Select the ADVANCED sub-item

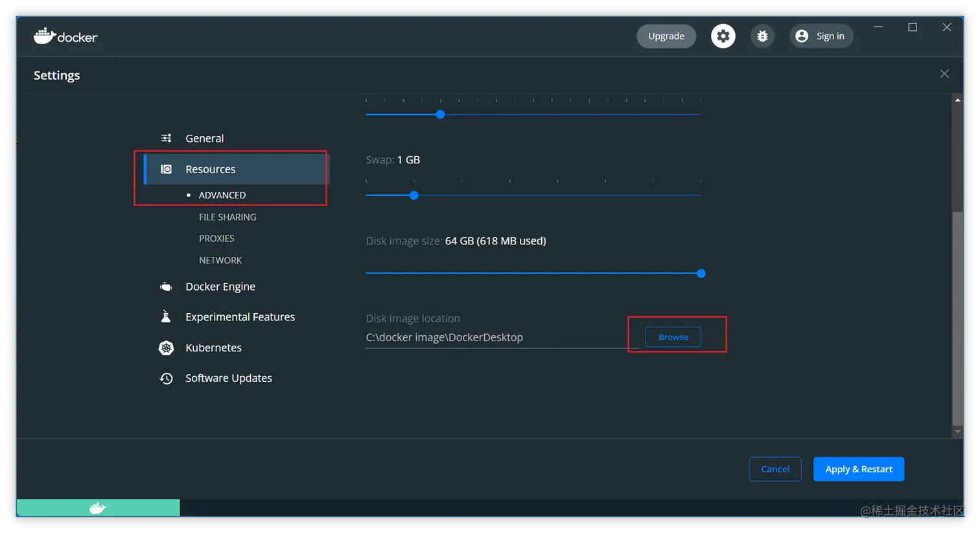pyautogui.click(x=222, y=195)
